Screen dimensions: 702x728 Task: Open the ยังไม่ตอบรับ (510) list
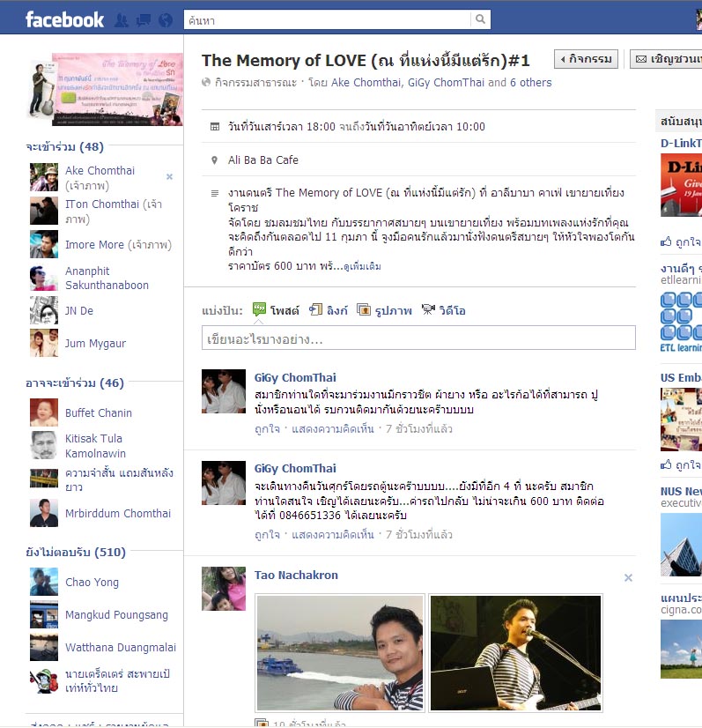click(x=76, y=552)
